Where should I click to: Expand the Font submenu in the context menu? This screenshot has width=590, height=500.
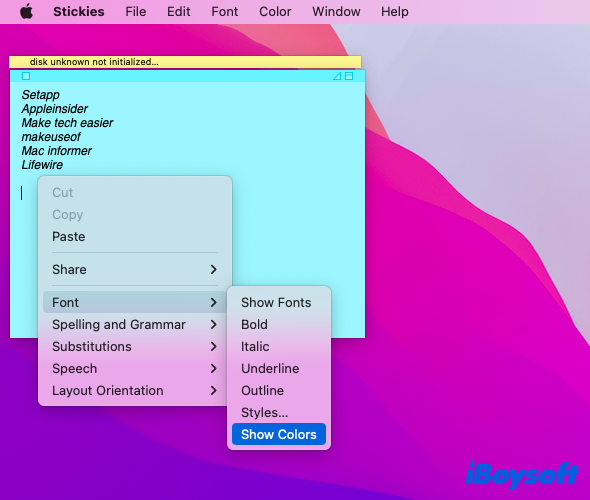point(135,302)
